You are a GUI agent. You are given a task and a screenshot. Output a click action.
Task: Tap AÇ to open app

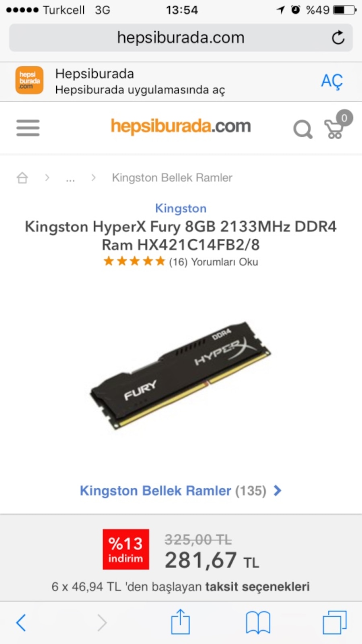point(332,81)
